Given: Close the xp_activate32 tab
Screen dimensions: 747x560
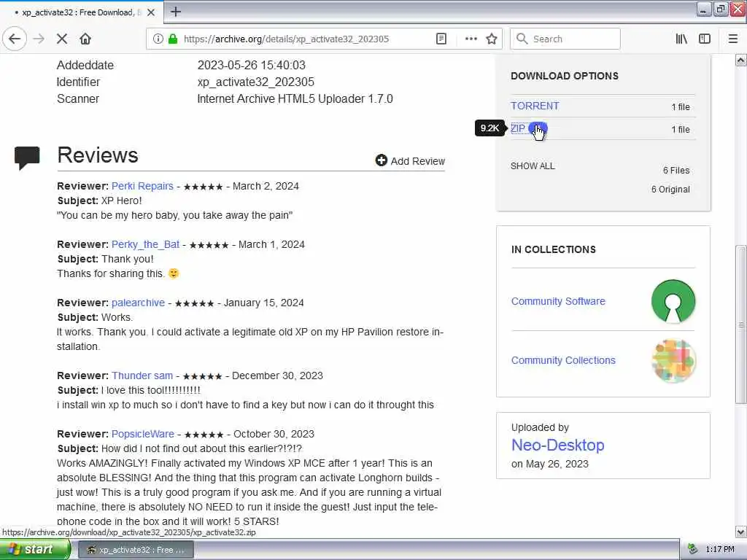Looking at the screenshot, I should coord(151,12).
